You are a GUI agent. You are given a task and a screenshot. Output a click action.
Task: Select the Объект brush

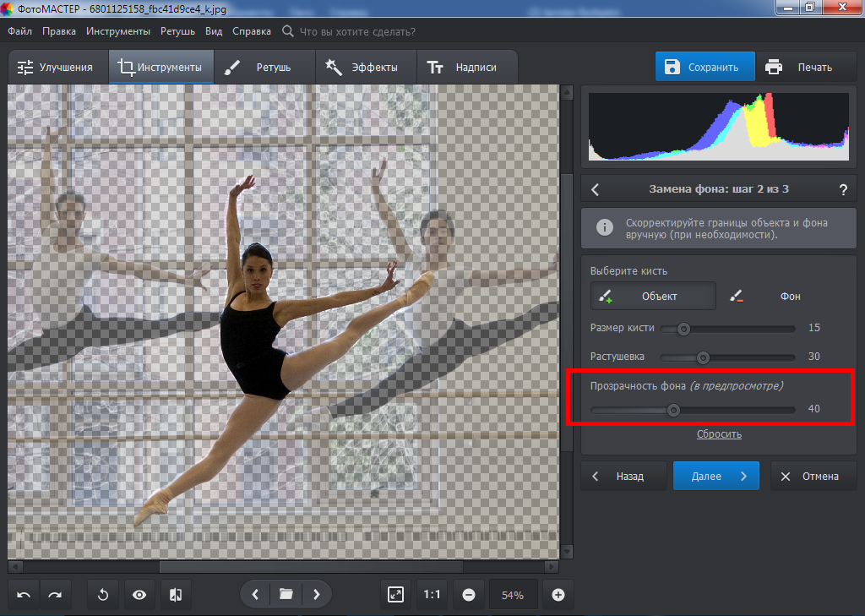pyautogui.click(x=653, y=297)
